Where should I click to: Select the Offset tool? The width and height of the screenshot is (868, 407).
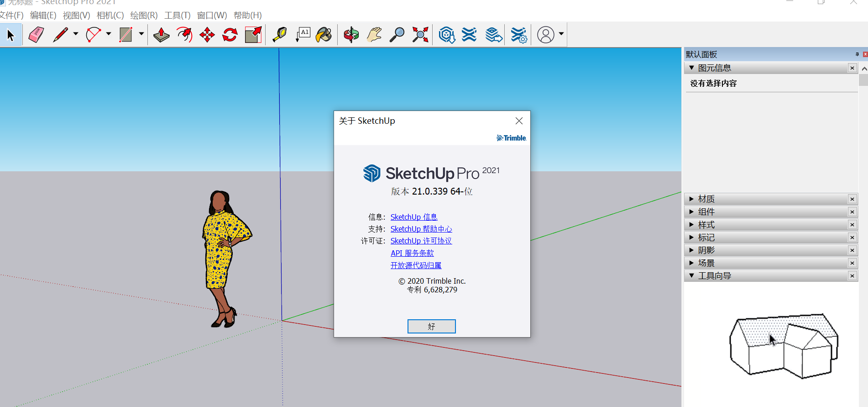(x=184, y=35)
